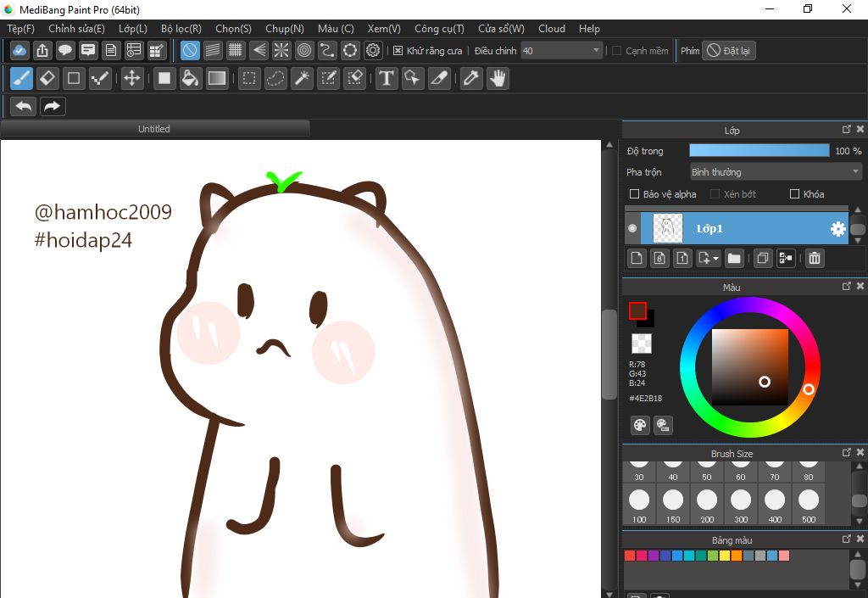Screen dimensions: 868x598
Task: Expand the add-layer dropdown arrow
Action: tap(715, 259)
